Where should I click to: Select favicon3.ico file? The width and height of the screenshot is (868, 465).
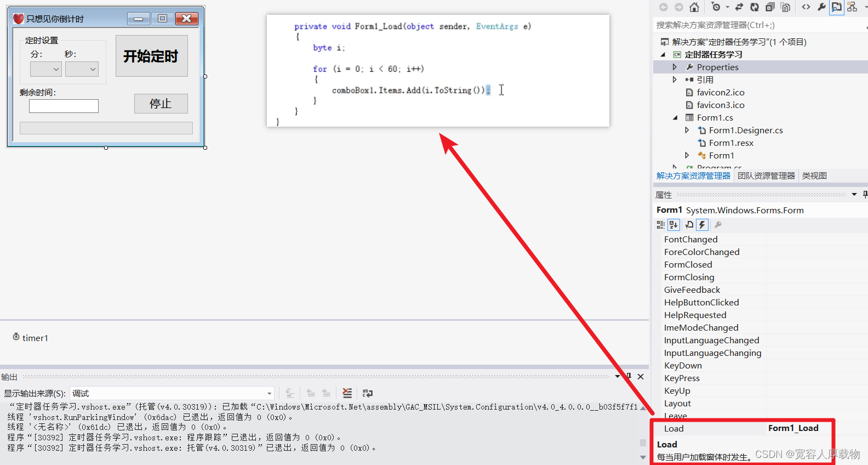(721, 105)
